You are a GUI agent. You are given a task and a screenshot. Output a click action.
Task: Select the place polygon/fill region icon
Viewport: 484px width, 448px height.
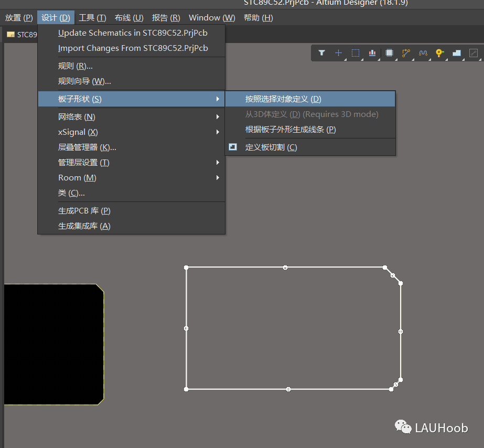click(x=457, y=53)
